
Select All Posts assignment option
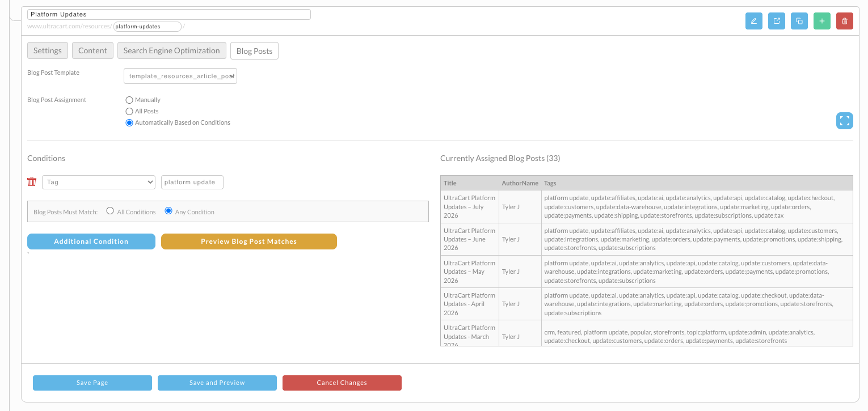(129, 111)
